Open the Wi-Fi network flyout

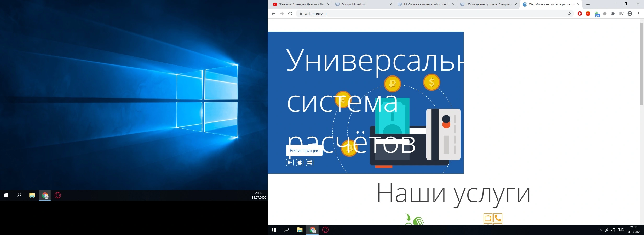607,230
